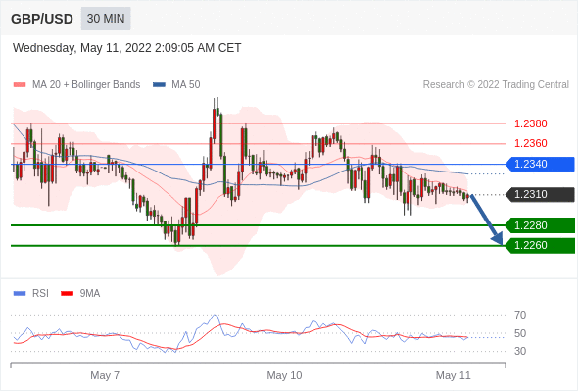
Task: Click the GBP/USD pair title
Action: 42,19
